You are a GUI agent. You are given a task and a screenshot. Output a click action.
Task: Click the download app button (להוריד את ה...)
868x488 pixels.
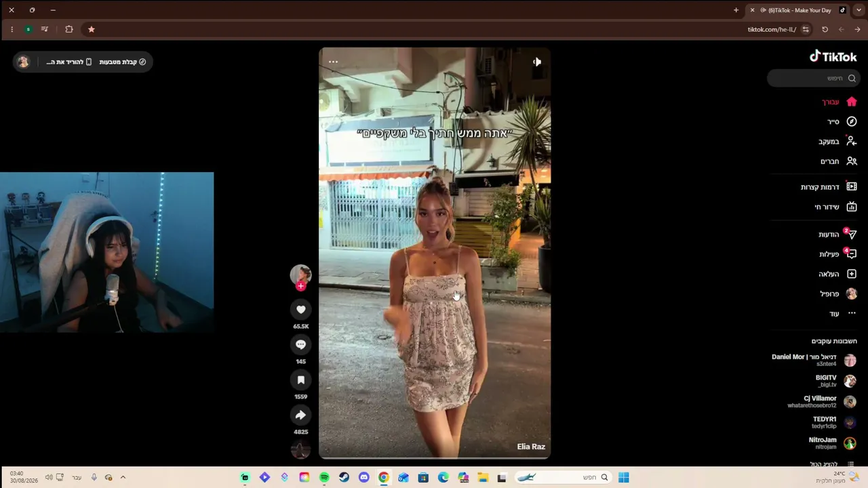(69, 62)
